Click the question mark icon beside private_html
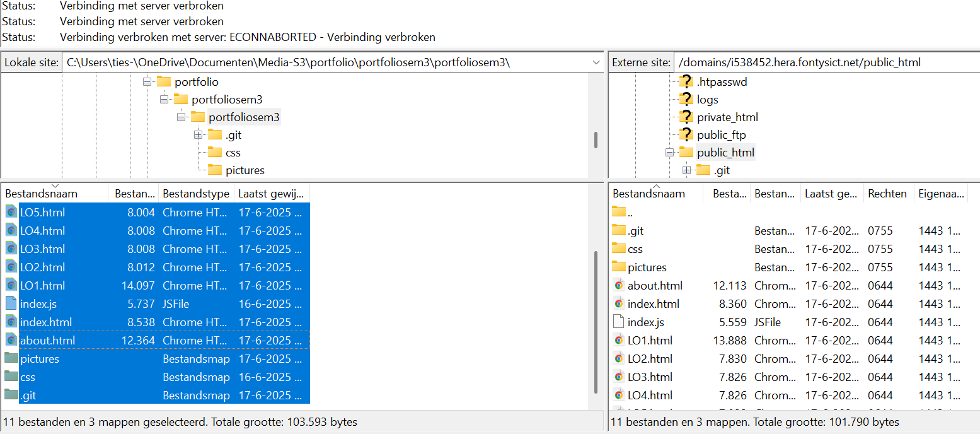The image size is (980, 434). pos(686,117)
